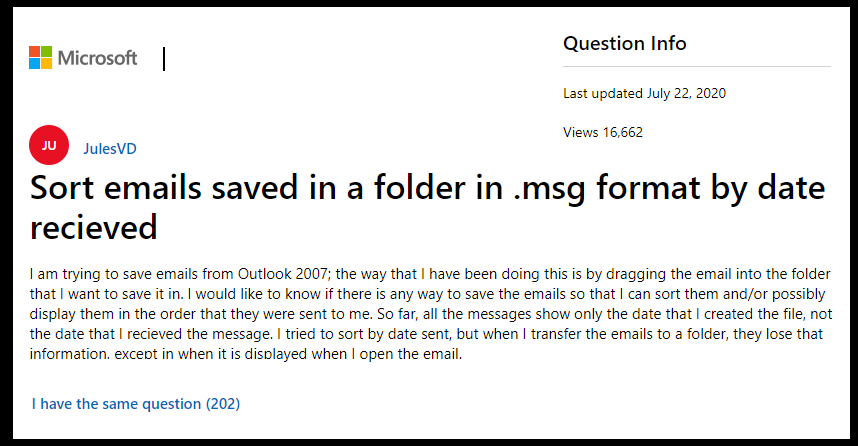Open the Microsoft wordmark homepage link
This screenshot has width=858, height=446.
point(97,58)
